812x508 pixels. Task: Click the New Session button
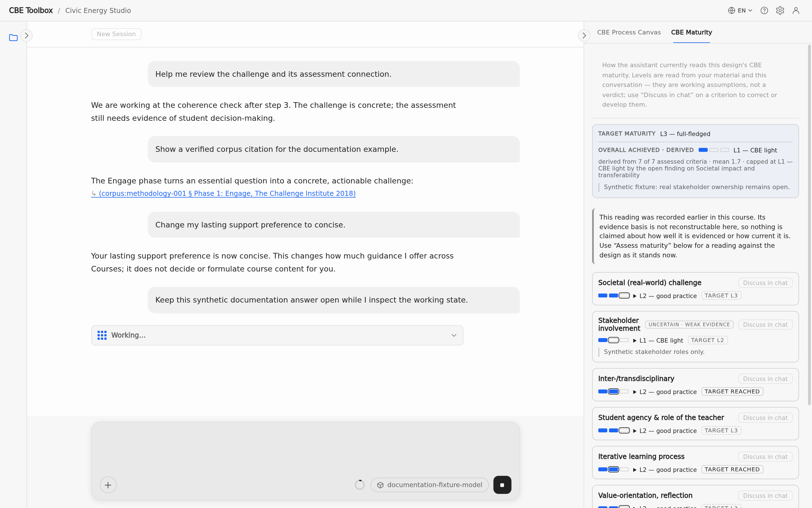tap(116, 34)
